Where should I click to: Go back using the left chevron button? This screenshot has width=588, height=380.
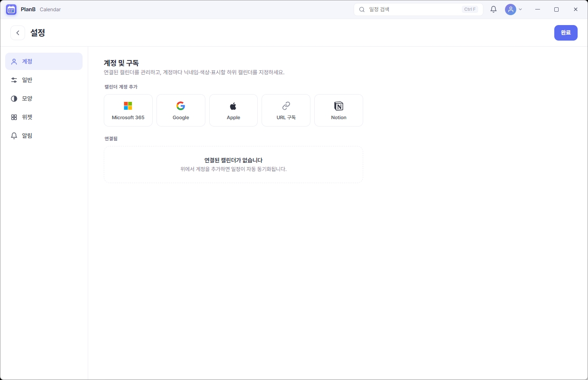click(18, 33)
